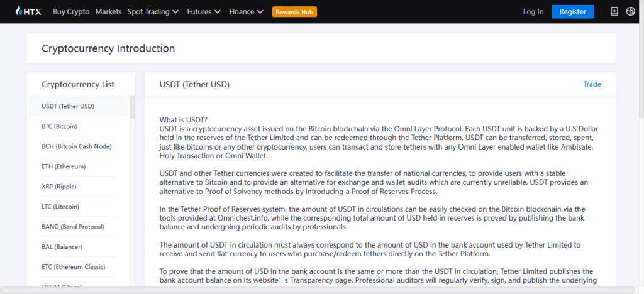Click the Cryptocurrency List heading
The height and width of the screenshot is (294, 644).
pos(78,84)
